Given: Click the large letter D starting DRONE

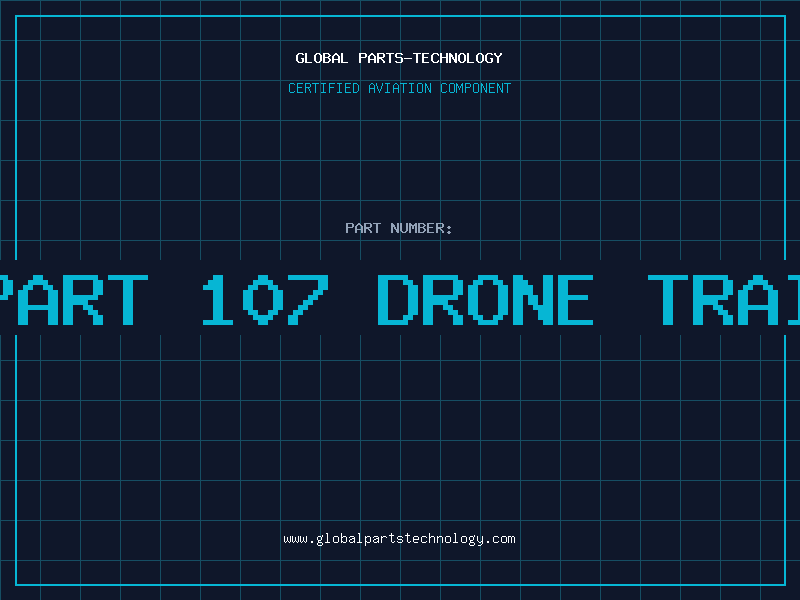Looking at the screenshot, I should (397, 299).
